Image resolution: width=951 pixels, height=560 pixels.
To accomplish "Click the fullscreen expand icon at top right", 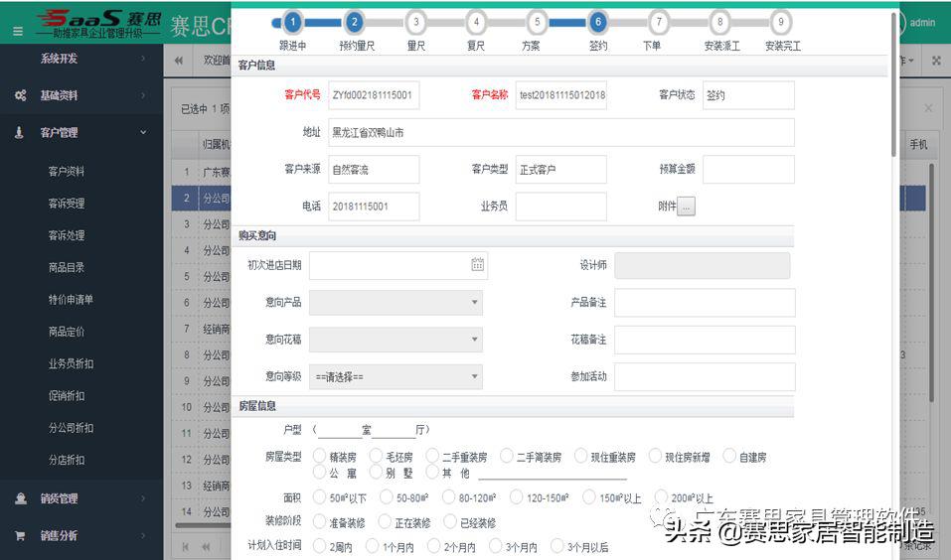I will tap(936, 61).
